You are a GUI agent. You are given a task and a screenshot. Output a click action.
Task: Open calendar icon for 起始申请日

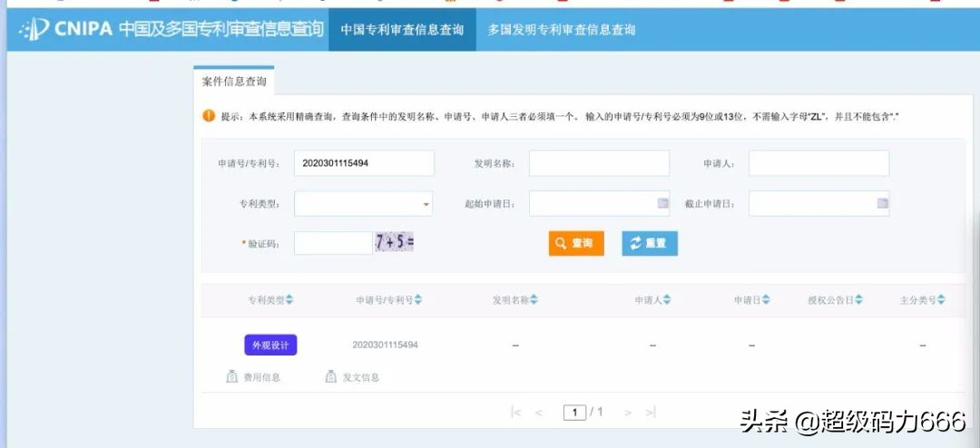click(x=661, y=203)
